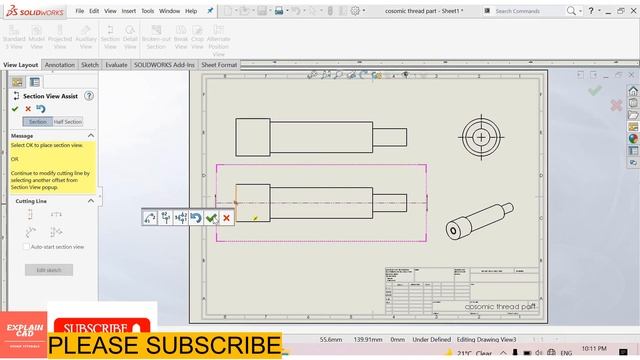Switch to the Evaluate tab

pyautogui.click(x=116, y=65)
